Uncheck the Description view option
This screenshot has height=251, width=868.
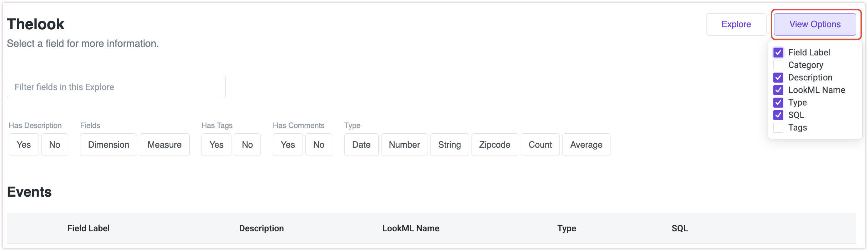pyautogui.click(x=778, y=78)
